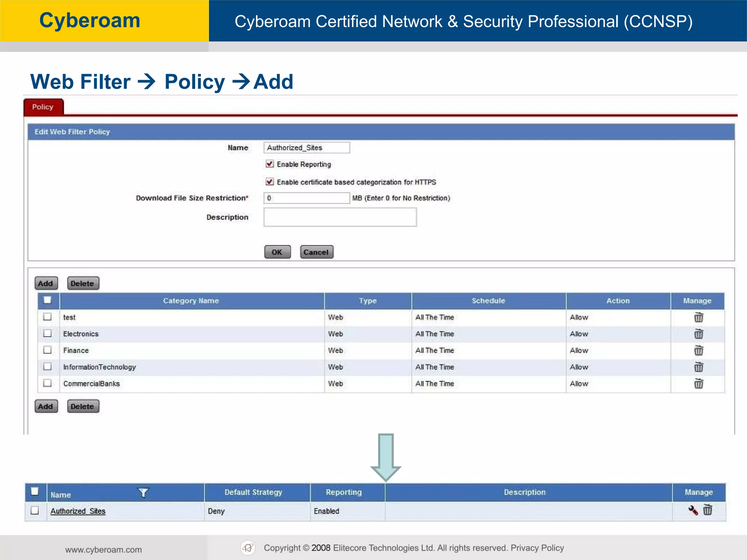
Task: Select the InformationTechnology category name
Action: [100, 367]
